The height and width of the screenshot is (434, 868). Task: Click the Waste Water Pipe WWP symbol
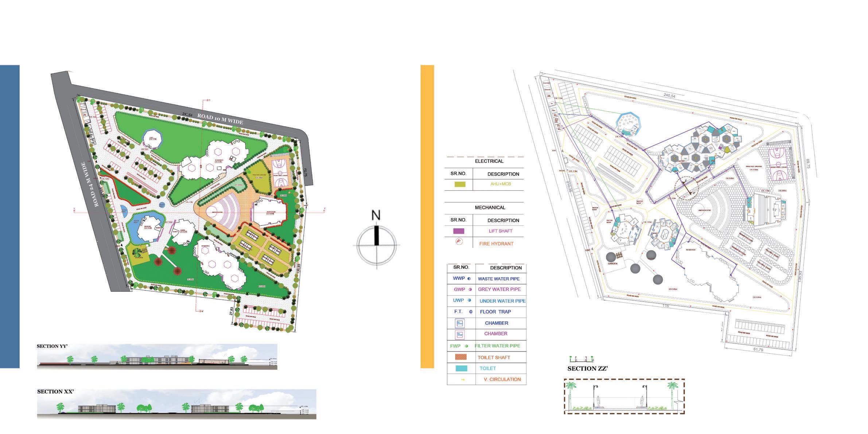coord(469,279)
